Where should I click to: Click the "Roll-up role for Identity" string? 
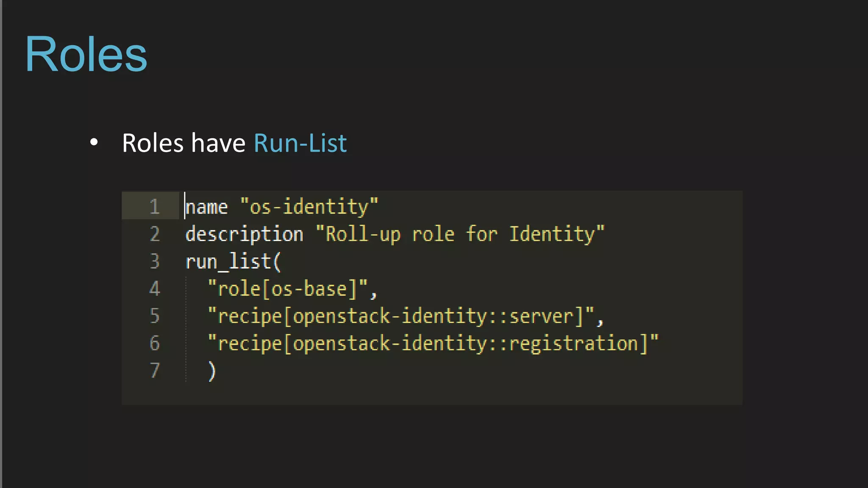click(460, 234)
